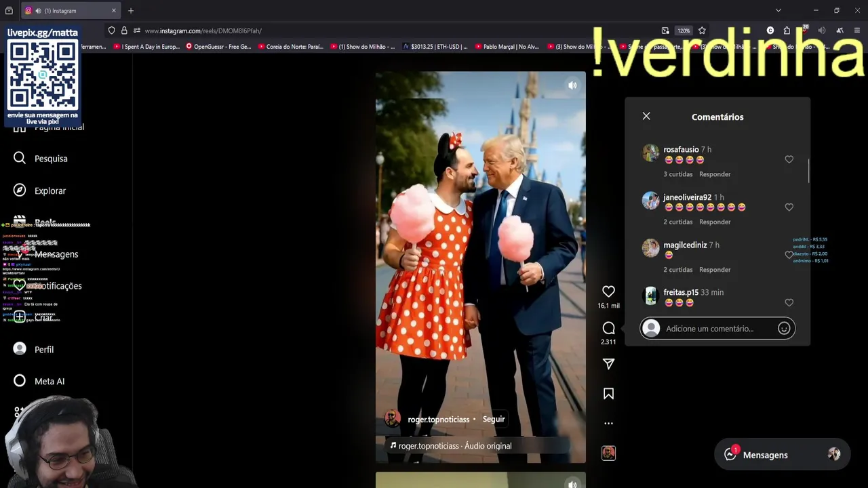Open the browser extensions puzzle icon
The height and width of the screenshot is (488, 868).
[787, 30]
